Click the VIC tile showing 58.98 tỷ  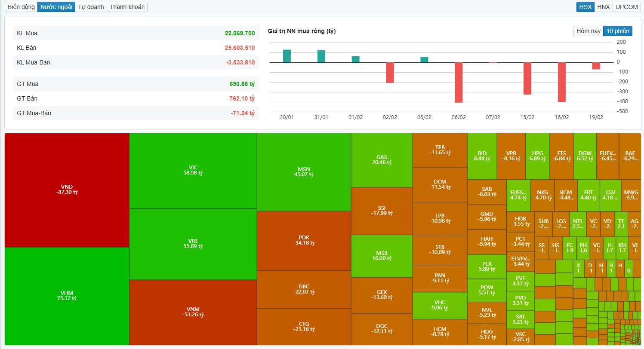[193, 171]
